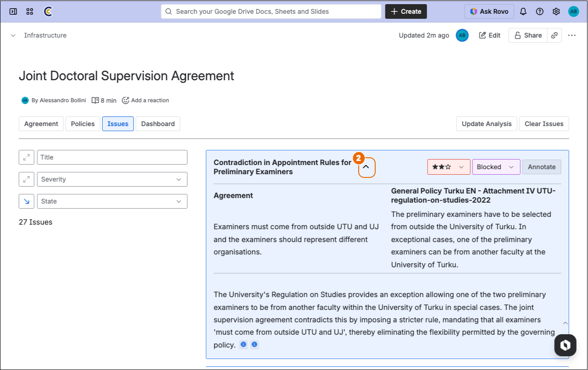The height and width of the screenshot is (370, 588).
Task: Open the settings gear icon
Action: click(556, 11)
